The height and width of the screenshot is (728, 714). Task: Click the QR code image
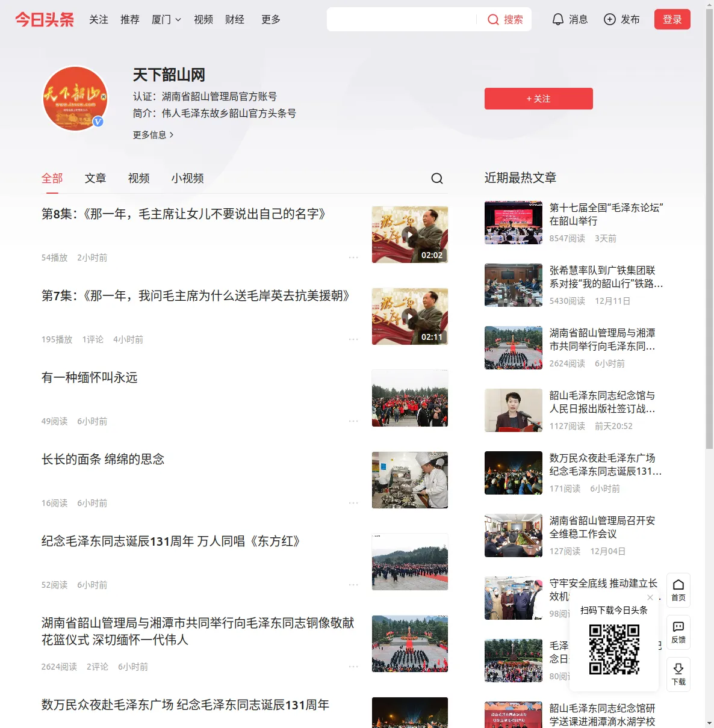[x=614, y=649]
